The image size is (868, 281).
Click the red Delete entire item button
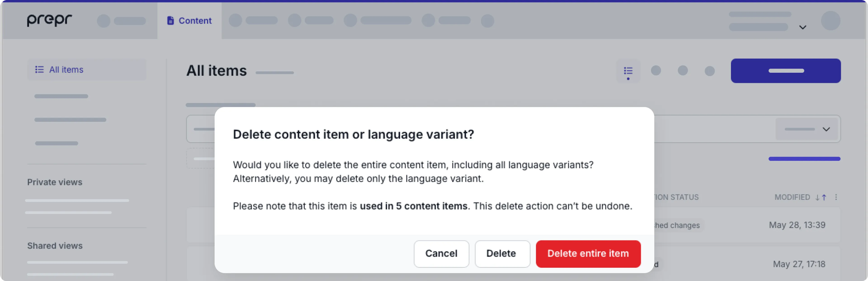588,253
